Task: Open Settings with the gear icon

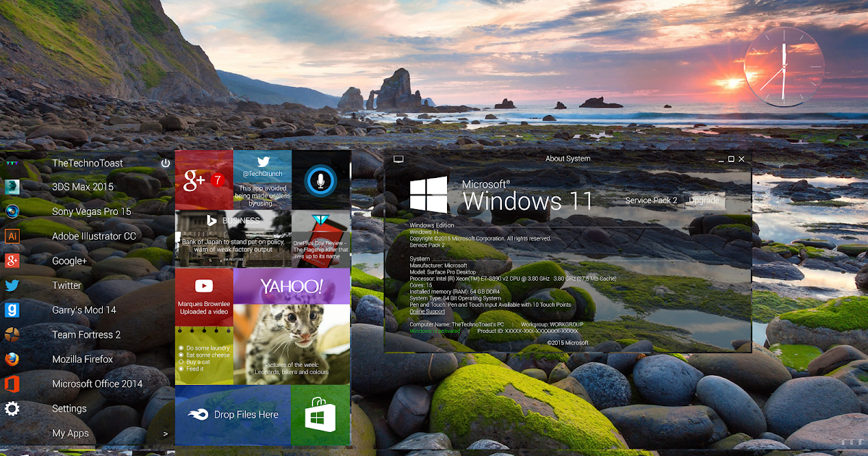Action: (12, 408)
